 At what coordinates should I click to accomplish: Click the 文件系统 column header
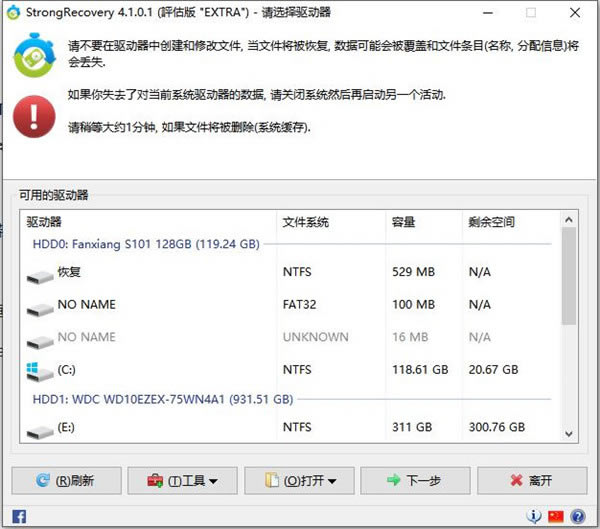coord(305,222)
